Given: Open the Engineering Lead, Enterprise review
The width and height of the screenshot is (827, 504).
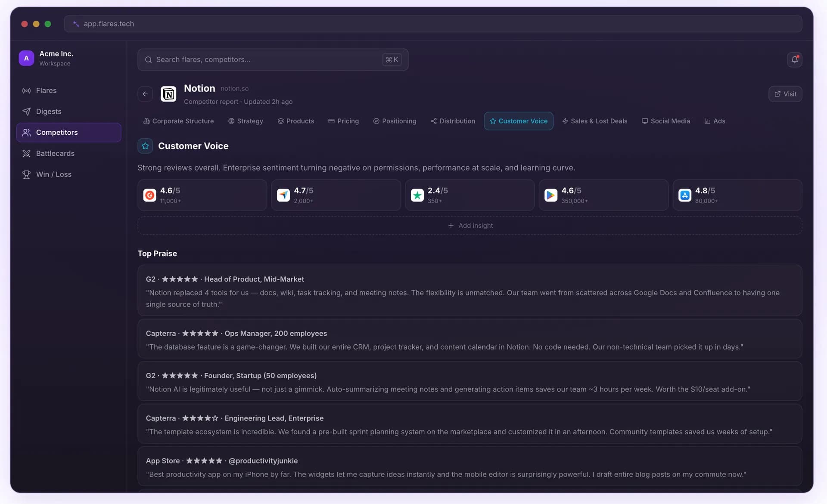Looking at the screenshot, I should click(470, 424).
